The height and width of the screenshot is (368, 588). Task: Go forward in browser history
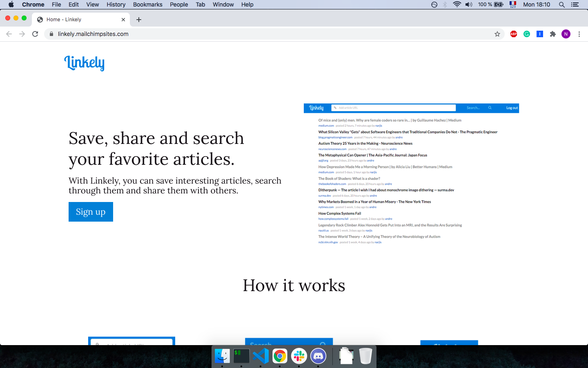(x=22, y=34)
